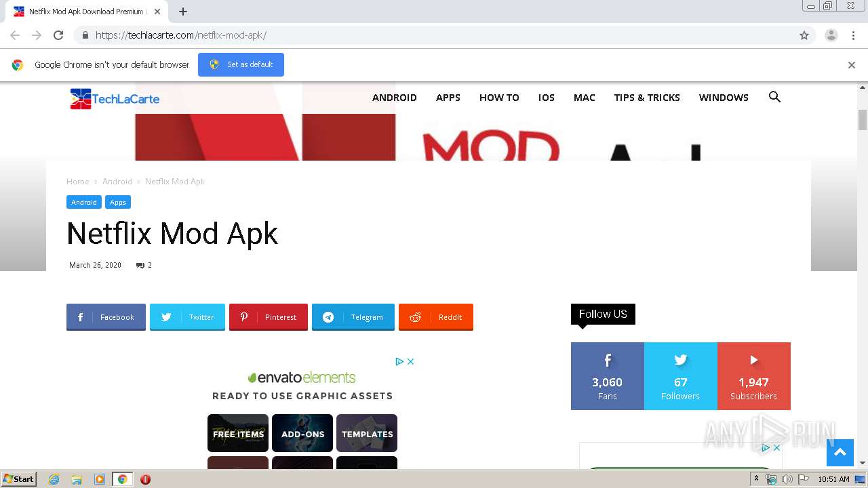Open the Chrome profile avatar
Viewport: 868px width, 488px height.
click(831, 35)
